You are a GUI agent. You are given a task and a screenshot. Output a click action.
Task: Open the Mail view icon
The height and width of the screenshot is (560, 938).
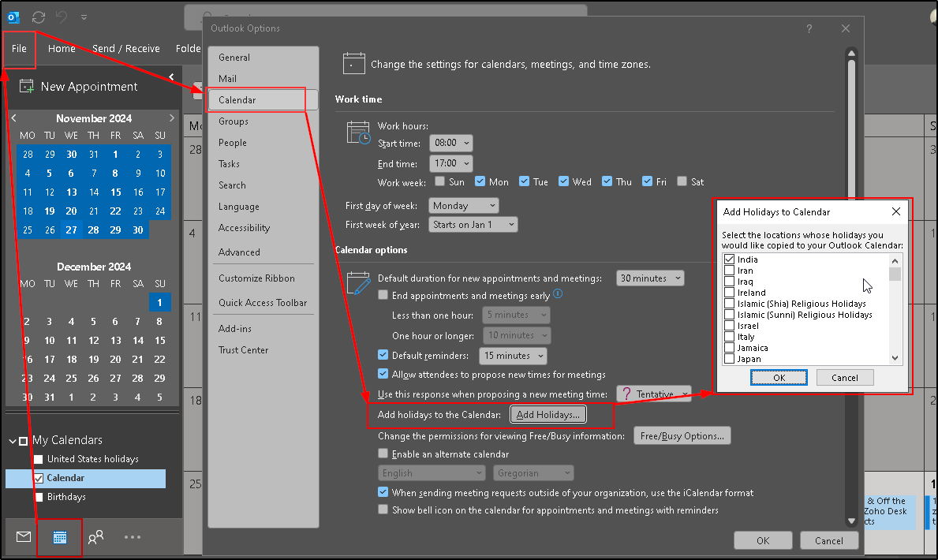[x=24, y=537]
